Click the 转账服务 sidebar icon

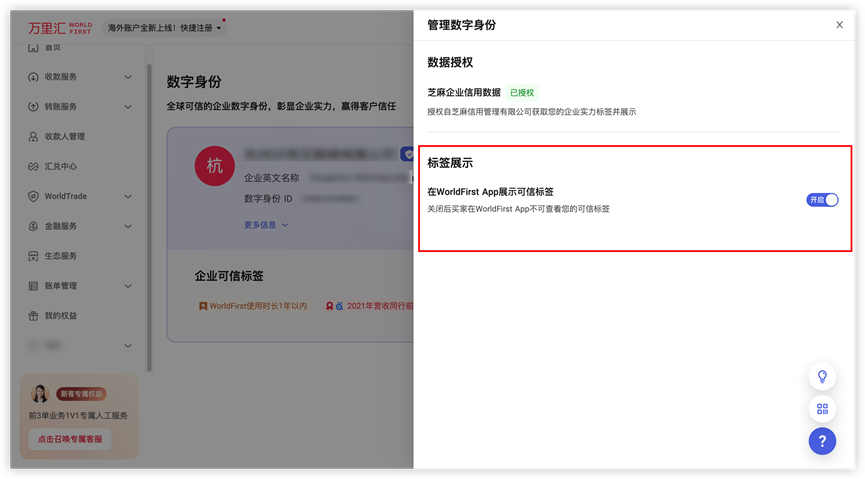pos(33,107)
